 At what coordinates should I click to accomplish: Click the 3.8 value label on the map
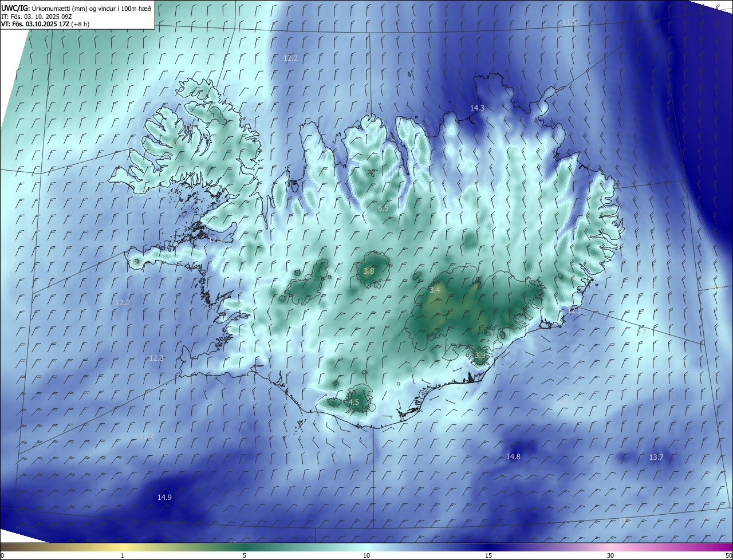pos(369,271)
